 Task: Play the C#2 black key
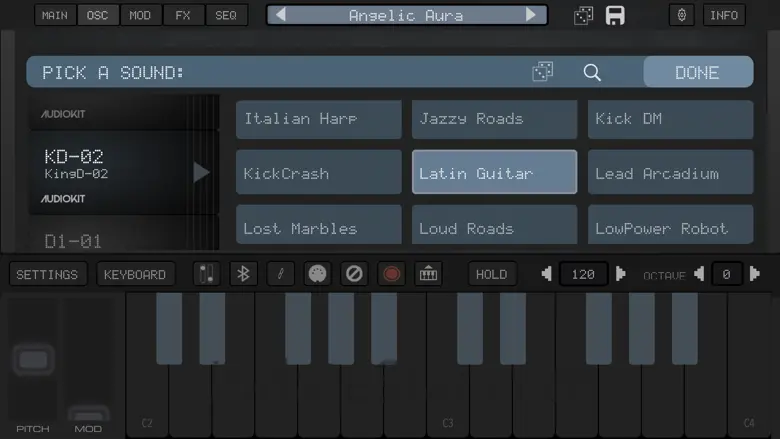click(169, 328)
